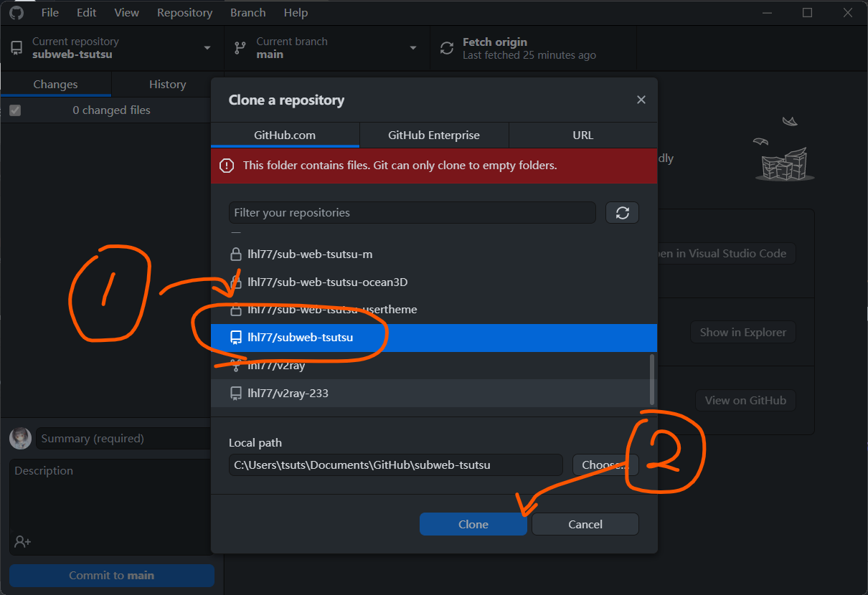Screen dimensions: 868x595
Task: Click the Fetch origin sync icon
Action: click(x=447, y=48)
